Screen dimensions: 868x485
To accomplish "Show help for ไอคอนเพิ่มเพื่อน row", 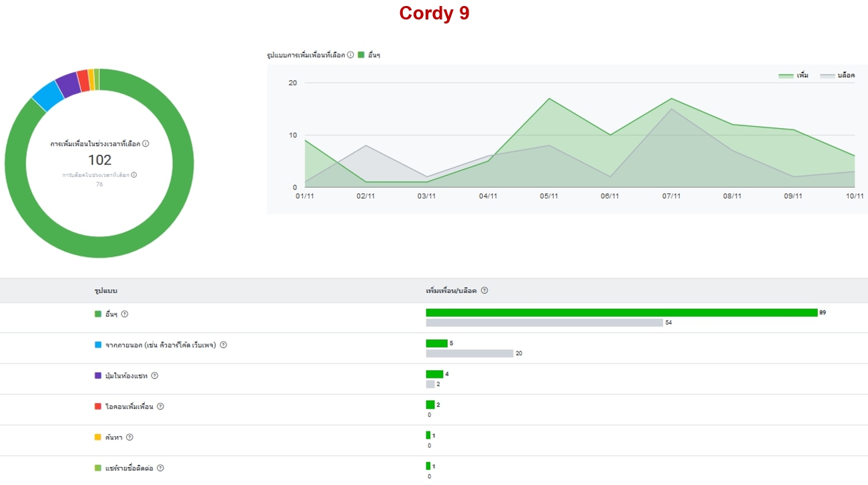I will point(160,407).
